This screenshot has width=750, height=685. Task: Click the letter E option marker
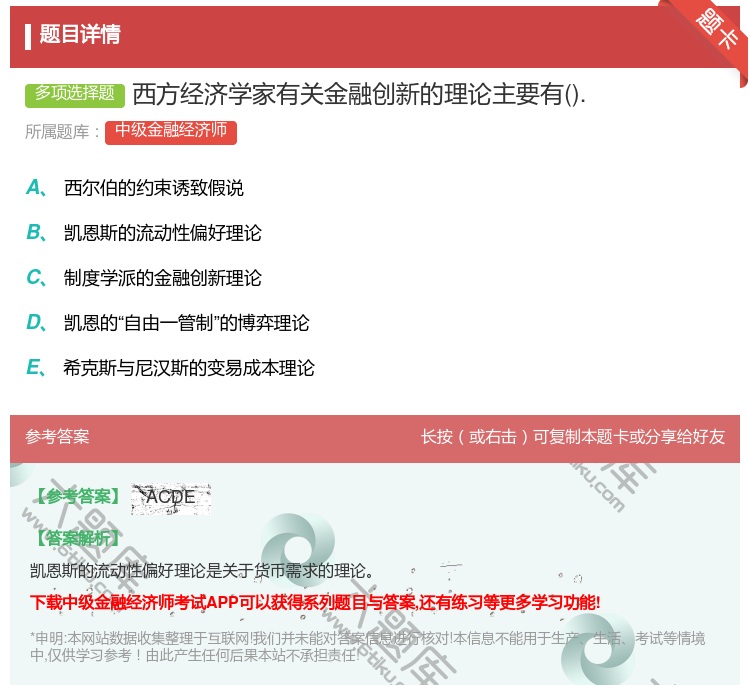click(x=36, y=367)
